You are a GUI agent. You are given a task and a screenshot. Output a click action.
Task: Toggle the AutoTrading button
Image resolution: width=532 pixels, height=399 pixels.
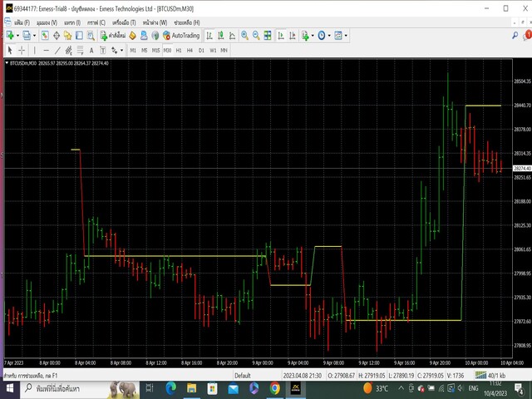180,36
